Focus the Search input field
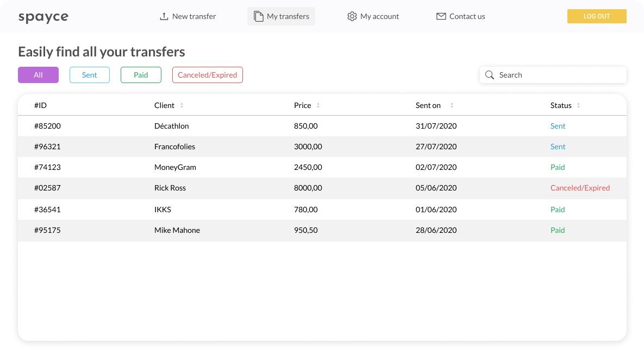 pyautogui.click(x=553, y=75)
